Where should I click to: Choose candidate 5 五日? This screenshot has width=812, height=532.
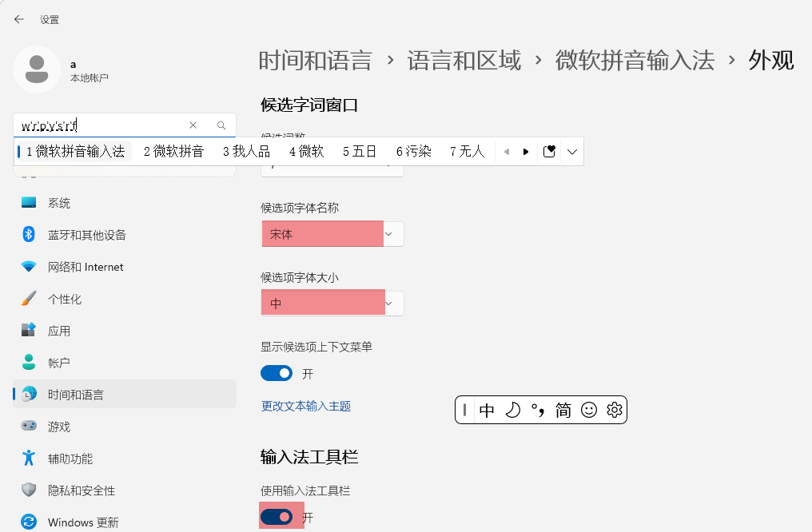coord(360,151)
